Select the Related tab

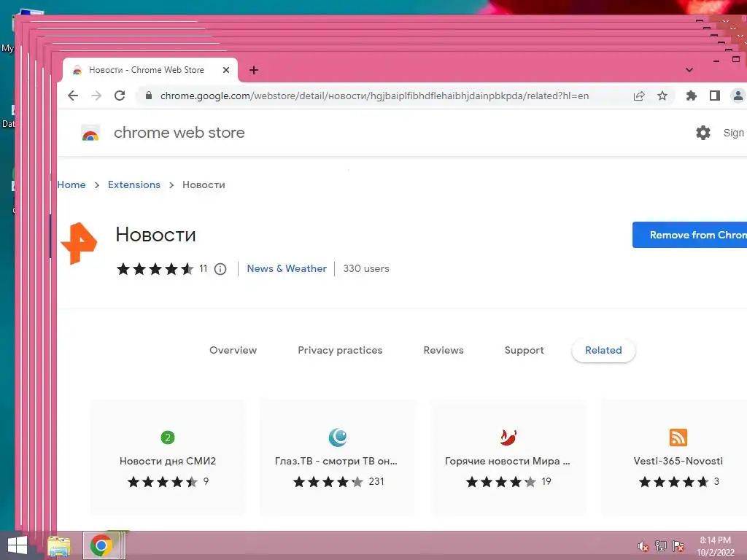(603, 351)
